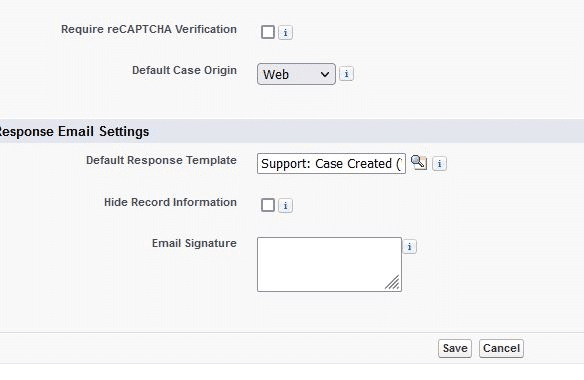Open the template lookup magnifier icon
The width and height of the screenshot is (584, 380).
coord(419,163)
